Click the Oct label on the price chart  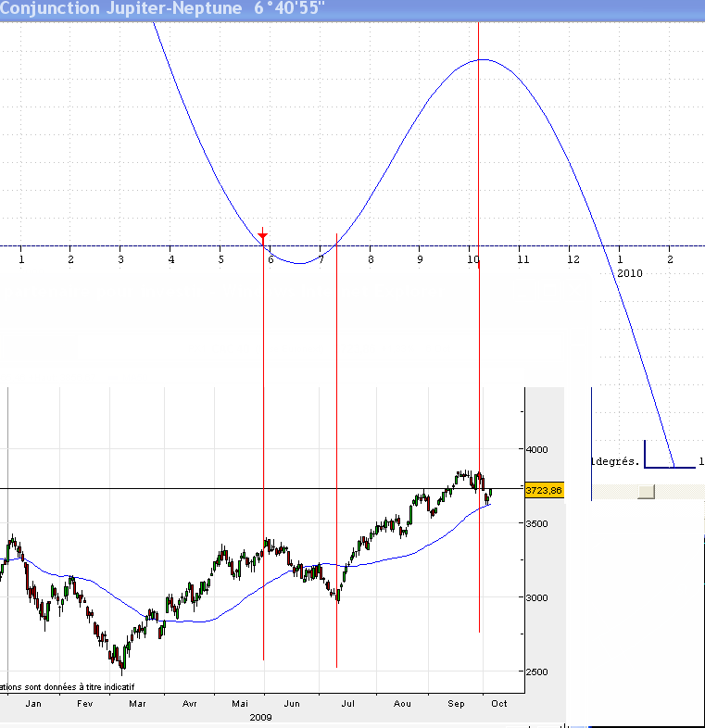point(498,704)
